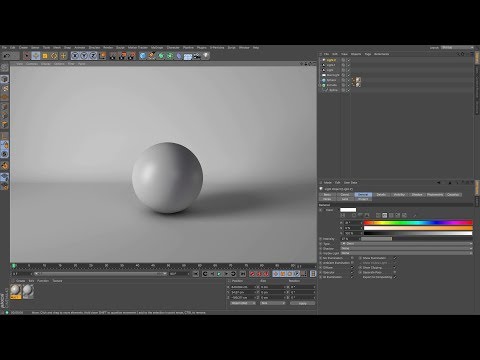Click the Camera object icon

[197, 56]
